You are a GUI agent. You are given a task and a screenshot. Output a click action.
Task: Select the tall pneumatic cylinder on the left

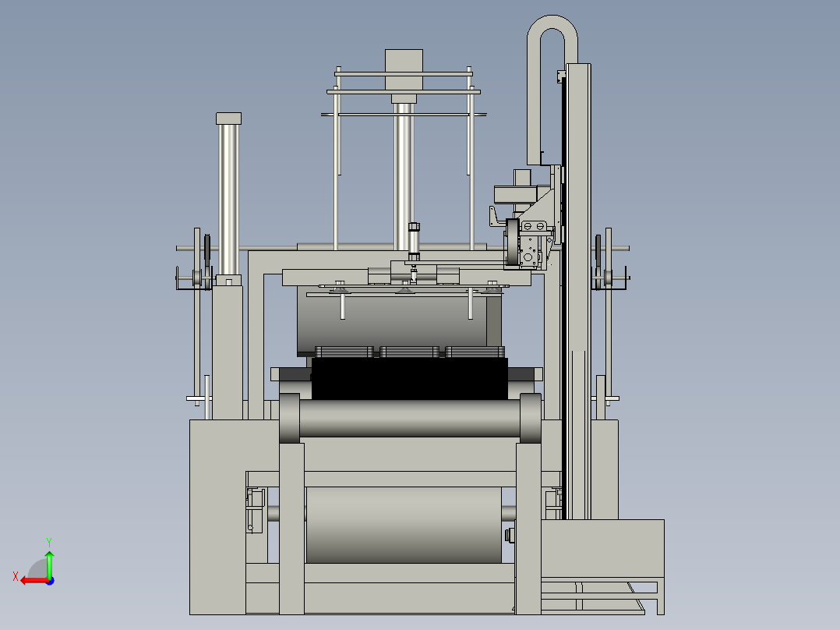tap(229, 200)
